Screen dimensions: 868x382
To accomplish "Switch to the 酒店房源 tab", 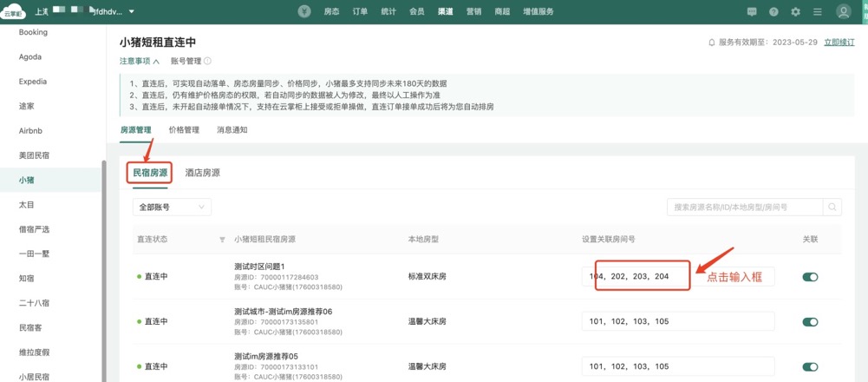I will click(x=203, y=173).
